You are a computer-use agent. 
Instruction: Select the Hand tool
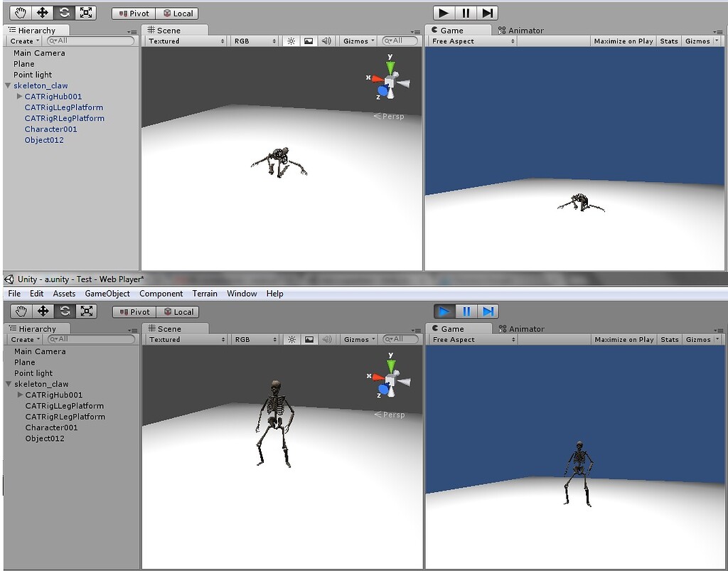19,12
